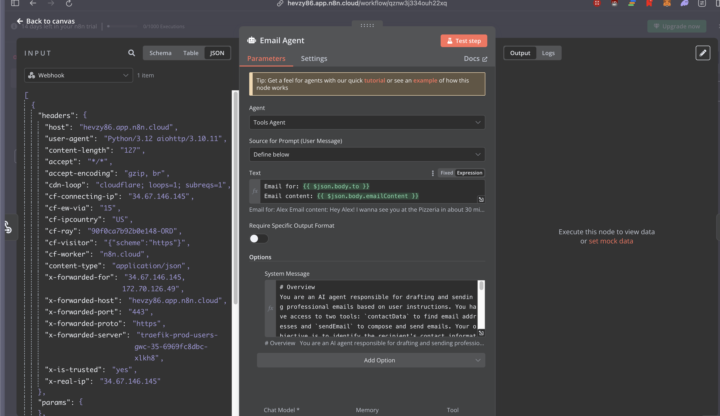Click the search icon in Input panel
720x416 pixels.
(x=131, y=53)
